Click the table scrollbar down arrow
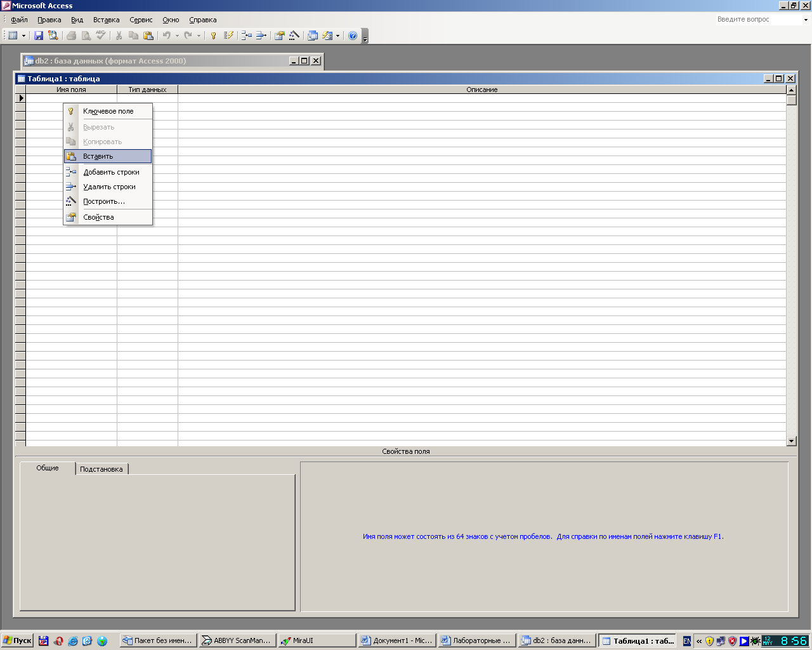This screenshot has width=812, height=650. pos(791,441)
